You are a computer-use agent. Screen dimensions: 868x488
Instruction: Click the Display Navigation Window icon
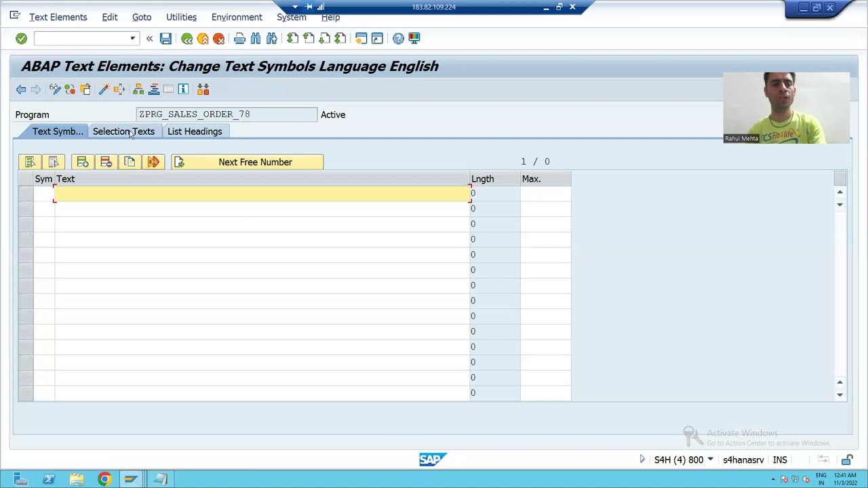(153, 89)
